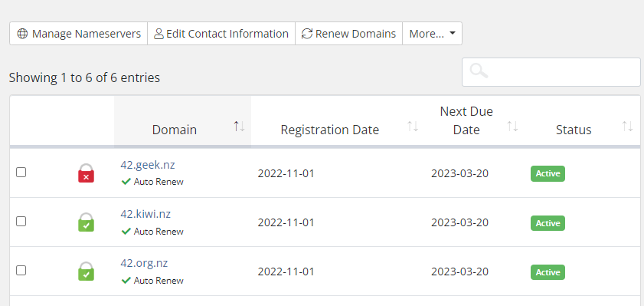Click the Auto Renew label under 42.kiwi.nz
This screenshot has width=644, height=306.
click(x=159, y=232)
